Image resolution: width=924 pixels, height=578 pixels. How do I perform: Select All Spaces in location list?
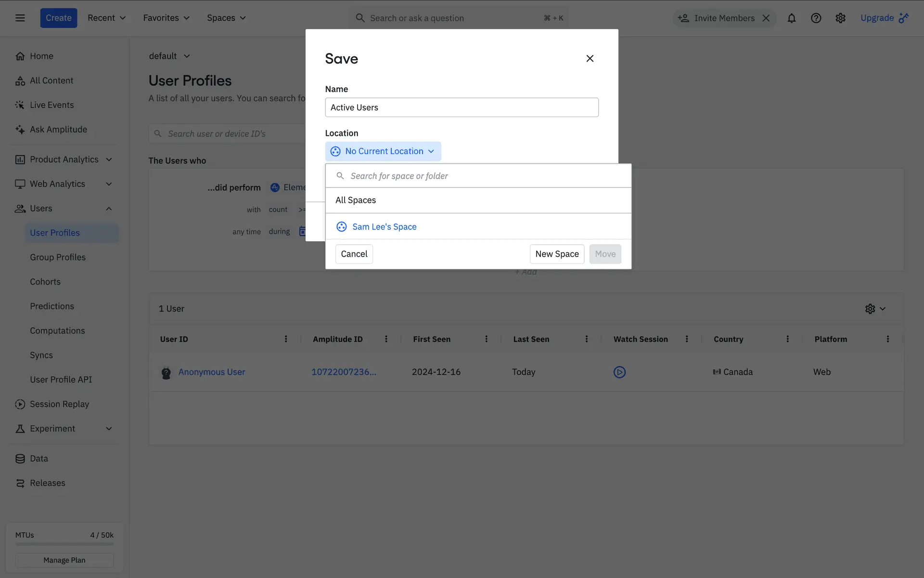point(356,200)
